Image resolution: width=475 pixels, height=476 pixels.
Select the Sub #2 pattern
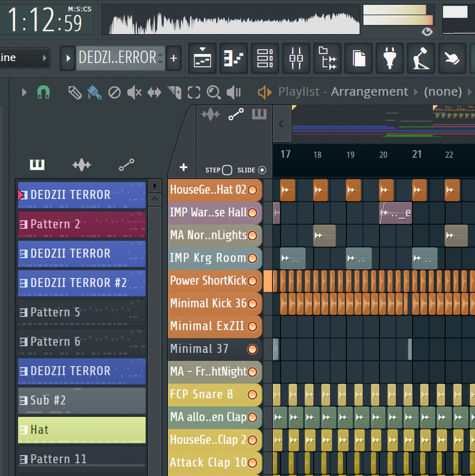point(82,401)
